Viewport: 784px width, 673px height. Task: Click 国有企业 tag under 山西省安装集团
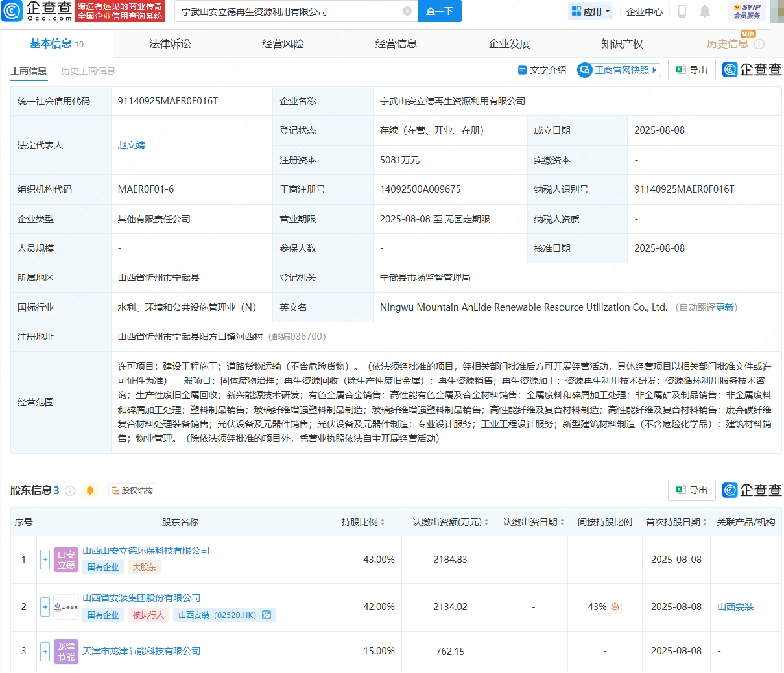click(103, 615)
